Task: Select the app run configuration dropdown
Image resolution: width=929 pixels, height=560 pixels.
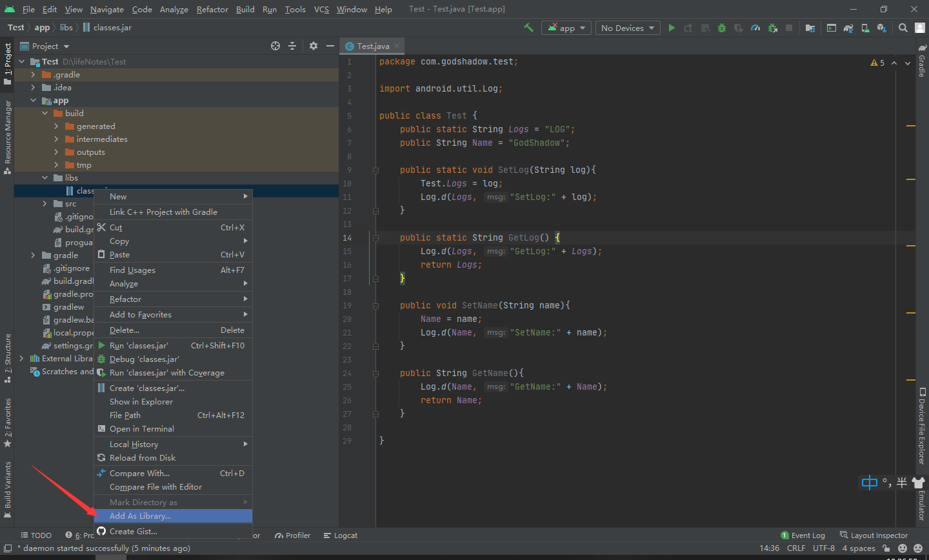Action: tap(567, 28)
